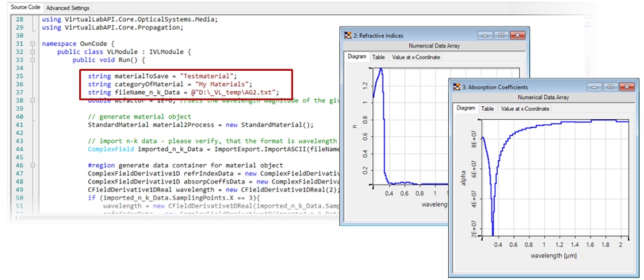Minimize the Absorption Coefficients window

pos(594,87)
